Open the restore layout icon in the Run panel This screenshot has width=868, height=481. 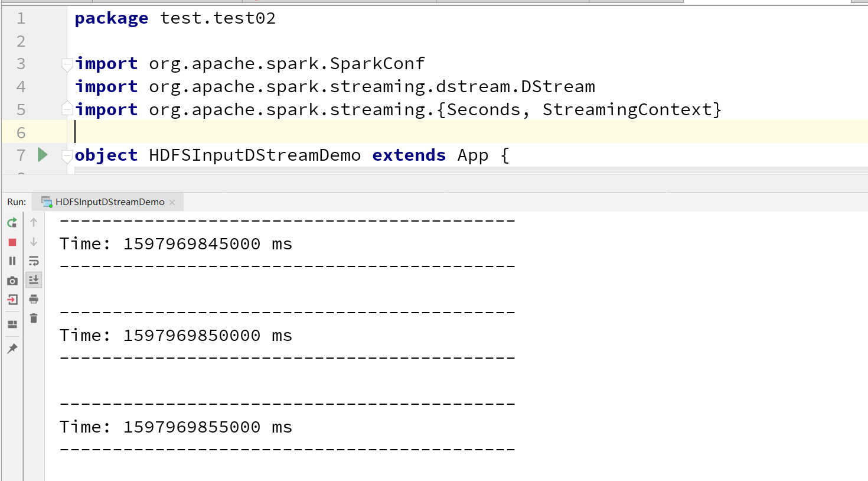point(12,324)
